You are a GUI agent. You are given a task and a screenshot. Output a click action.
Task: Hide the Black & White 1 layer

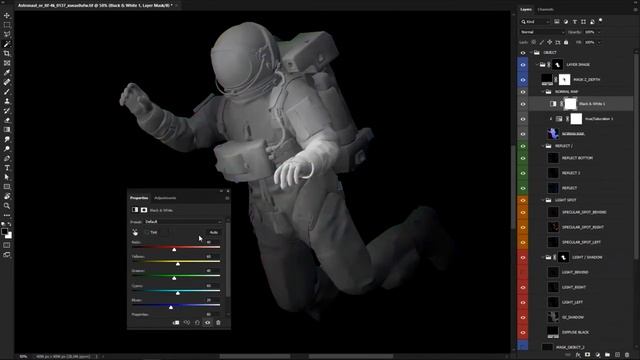pos(523,104)
